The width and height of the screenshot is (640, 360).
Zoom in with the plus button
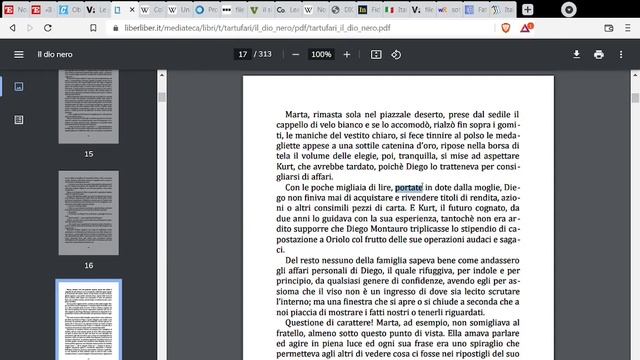tap(347, 55)
